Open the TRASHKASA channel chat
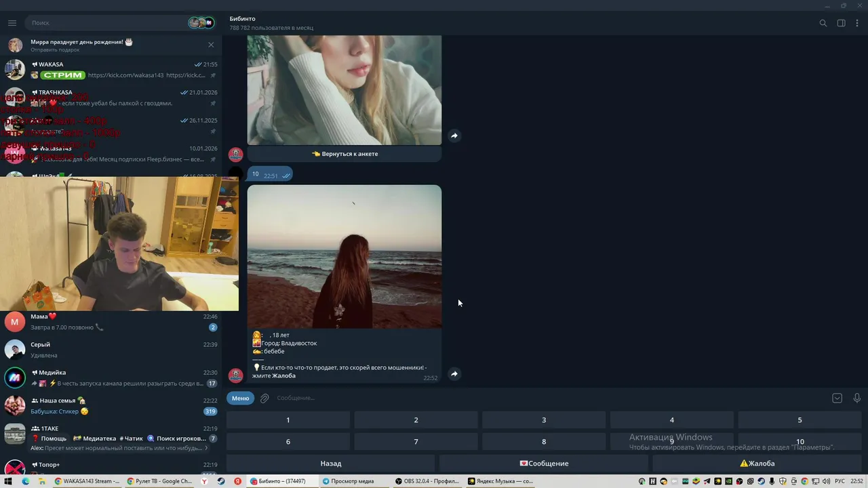 point(111,98)
